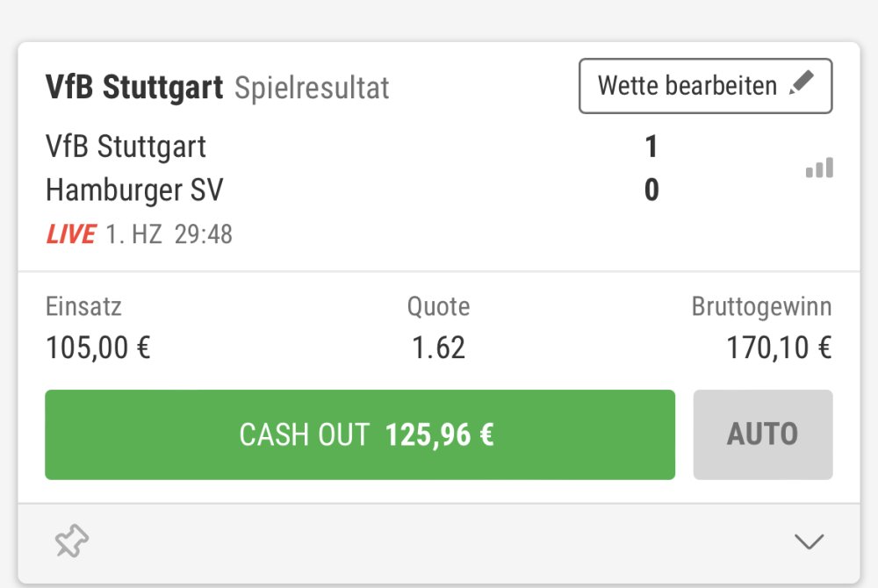Screen dimensions: 878x588
Task: Click the Einsatz label
Action: coord(83,306)
